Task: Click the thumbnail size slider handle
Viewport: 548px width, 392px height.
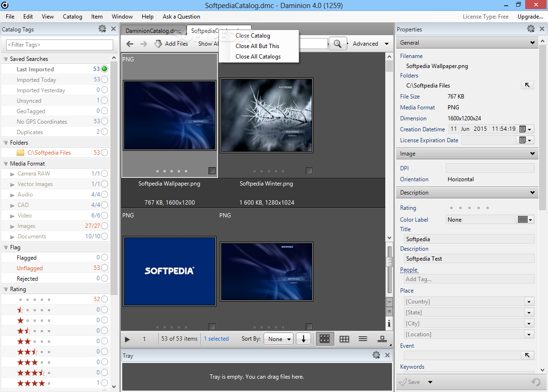Action: (389, 261)
